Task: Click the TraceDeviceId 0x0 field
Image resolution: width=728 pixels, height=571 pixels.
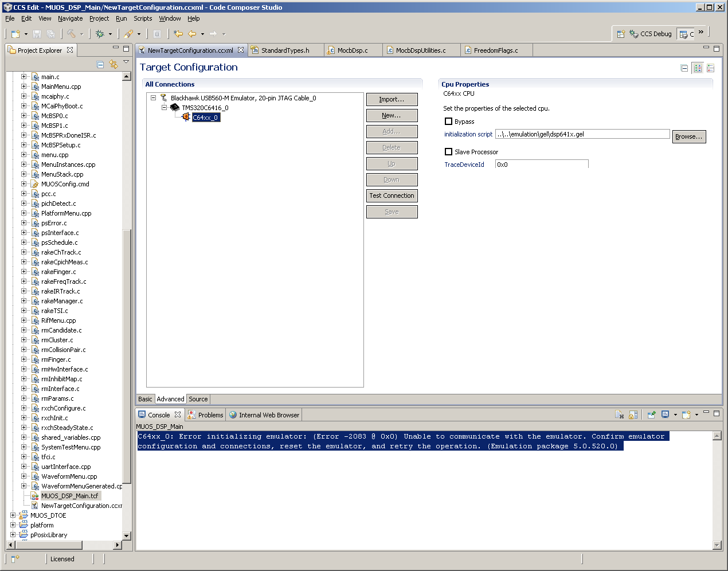Action: coord(542,165)
